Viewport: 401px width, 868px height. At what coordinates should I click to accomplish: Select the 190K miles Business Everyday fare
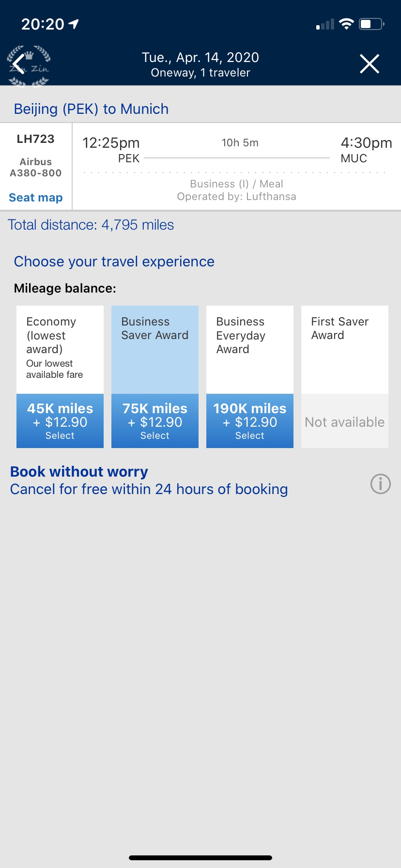250,421
